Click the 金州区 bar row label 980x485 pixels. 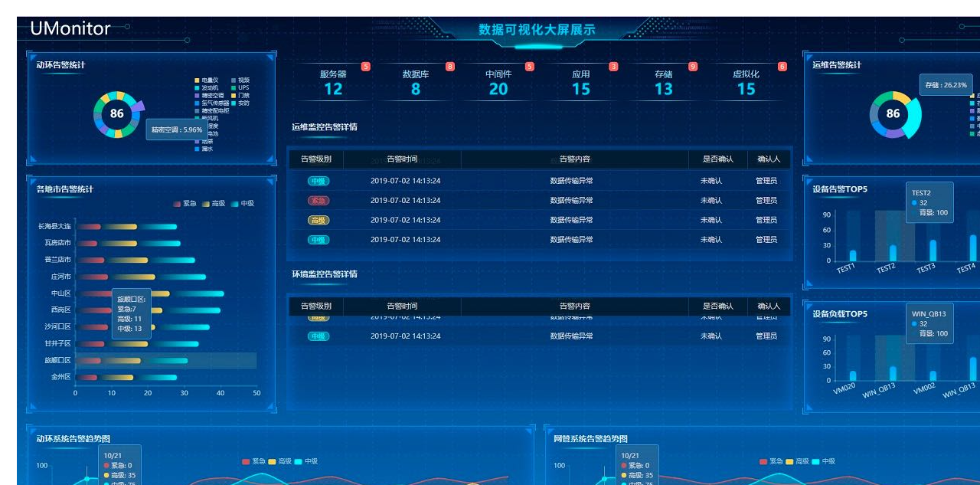point(60,378)
